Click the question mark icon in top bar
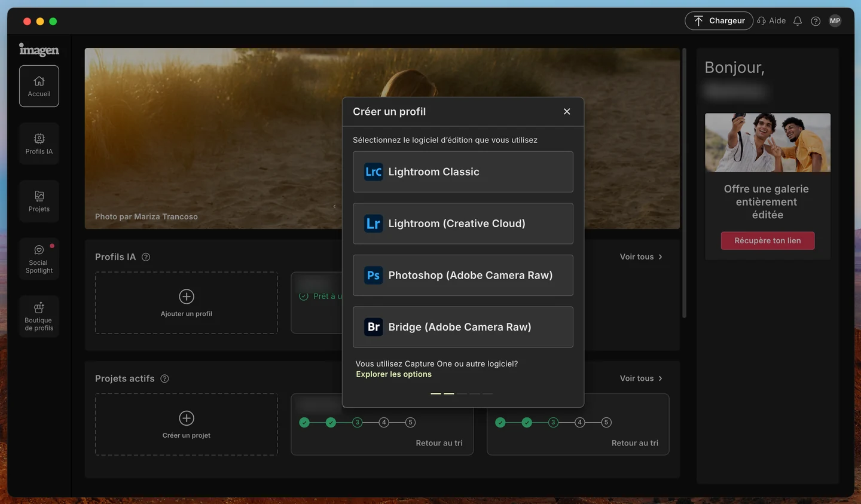Screen dimensions: 861x504 coord(816,21)
